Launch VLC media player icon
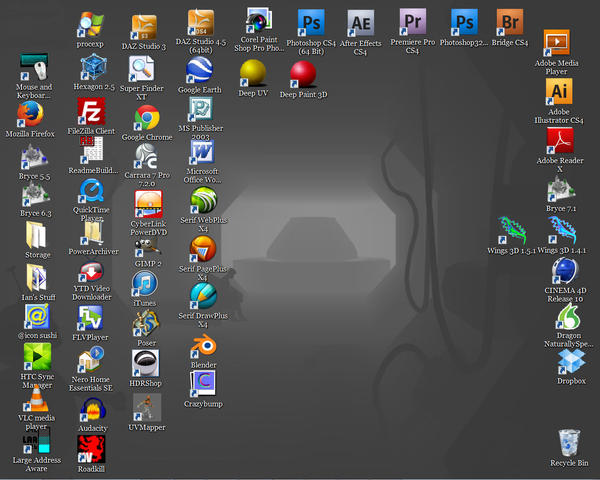This screenshot has height=480, width=600. point(36,398)
